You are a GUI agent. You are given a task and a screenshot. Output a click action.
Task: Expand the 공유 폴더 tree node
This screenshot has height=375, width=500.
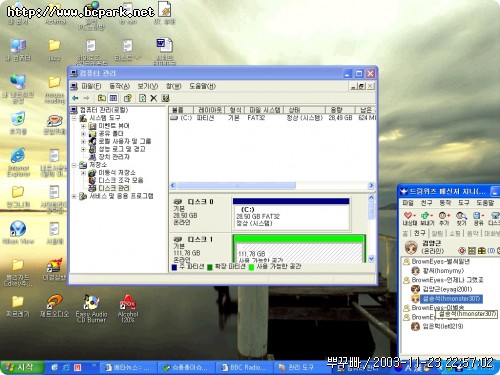coord(83,134)
